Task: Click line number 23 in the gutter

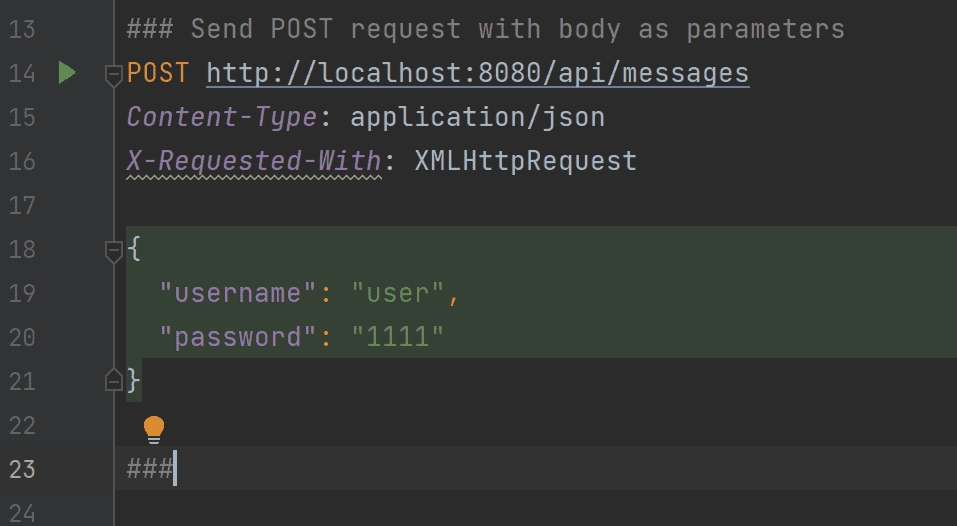Action: click(23, 469)
